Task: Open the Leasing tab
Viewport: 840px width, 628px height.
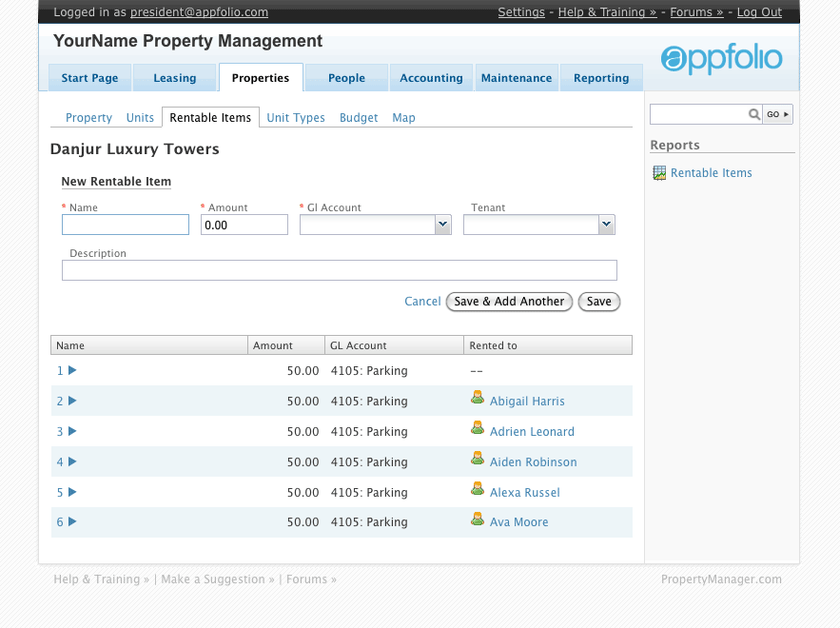Action: point(175,78)
